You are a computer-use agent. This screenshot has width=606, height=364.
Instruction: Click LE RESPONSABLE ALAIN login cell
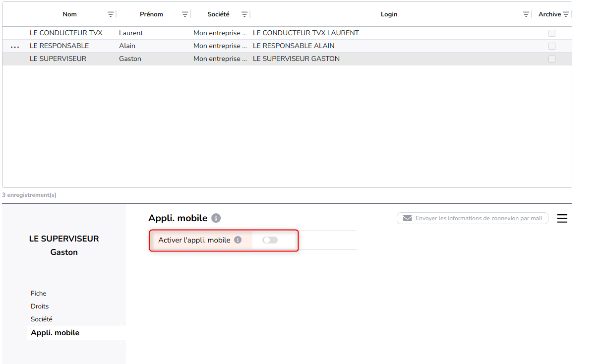pos(294,46)
